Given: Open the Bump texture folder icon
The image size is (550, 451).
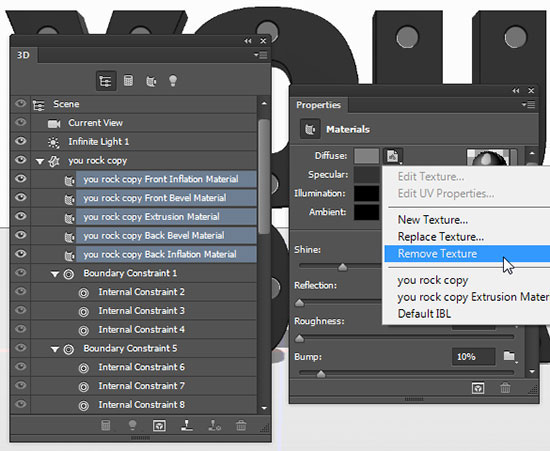Looking at the screenshot, I should click(x=509, y=357).
